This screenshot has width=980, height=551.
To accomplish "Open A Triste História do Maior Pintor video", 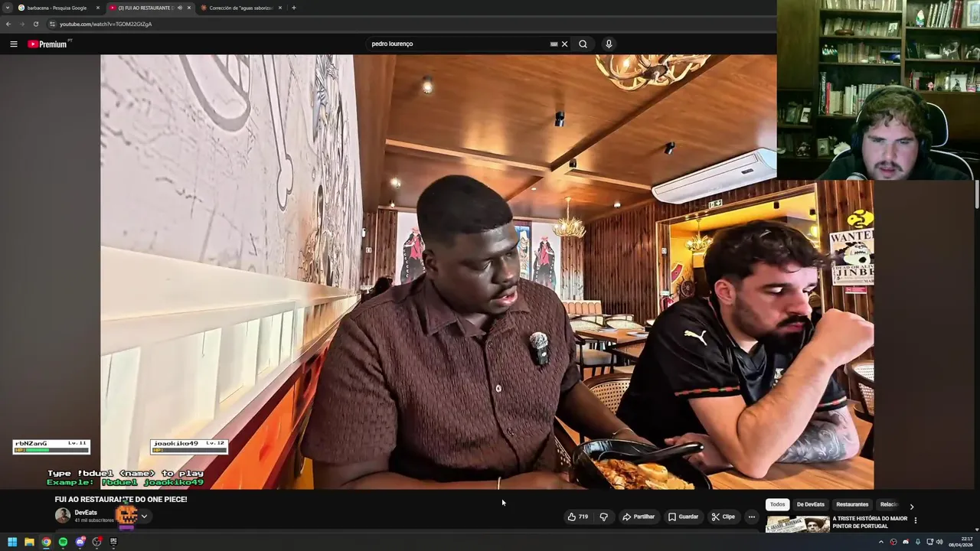I will pos(870,522).
